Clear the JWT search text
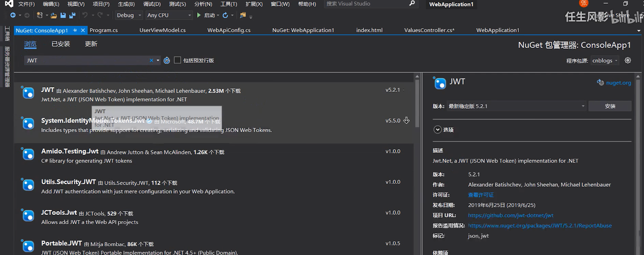The image size is (644, 255). click(151, 60)
